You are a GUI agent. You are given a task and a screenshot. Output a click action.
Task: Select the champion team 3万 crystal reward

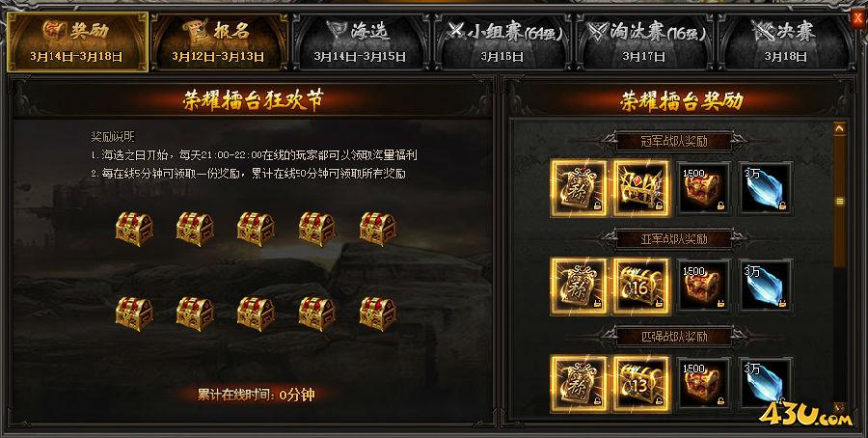pyautogui.click(x=766, y=189)
